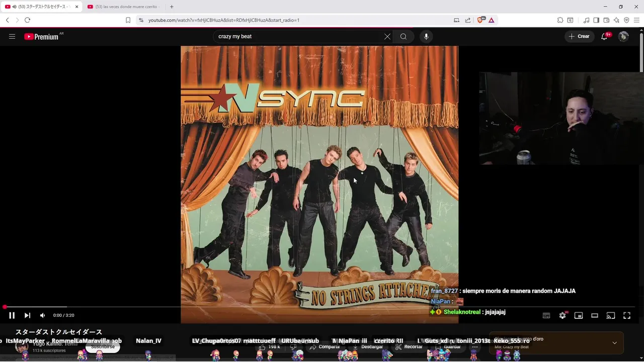This screenshot has height=362, width=644.
Task: Pause the playing video
Action: pyautogui.click(x=12, y=315)
